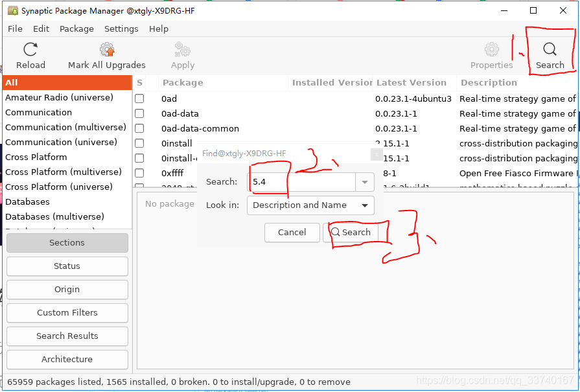This screenshot has width=580, height=392.
Task: Show the Search Results view
Action: tap(67, 336)
